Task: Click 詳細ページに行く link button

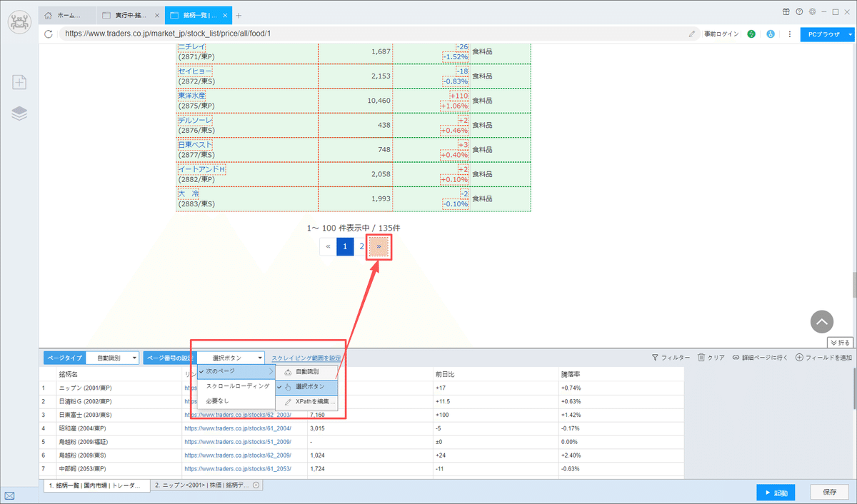Action: [761, 358]
